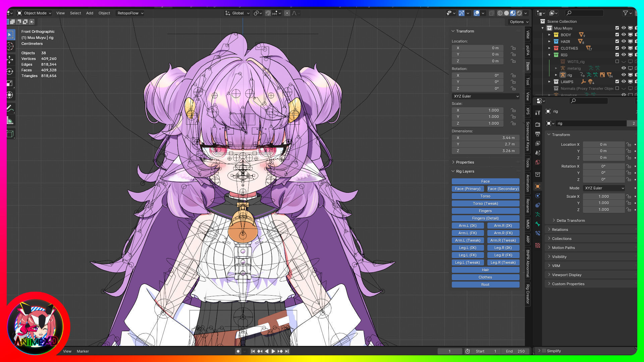Toggle Arm.L (IK) rig layer

tap(468, 226)
